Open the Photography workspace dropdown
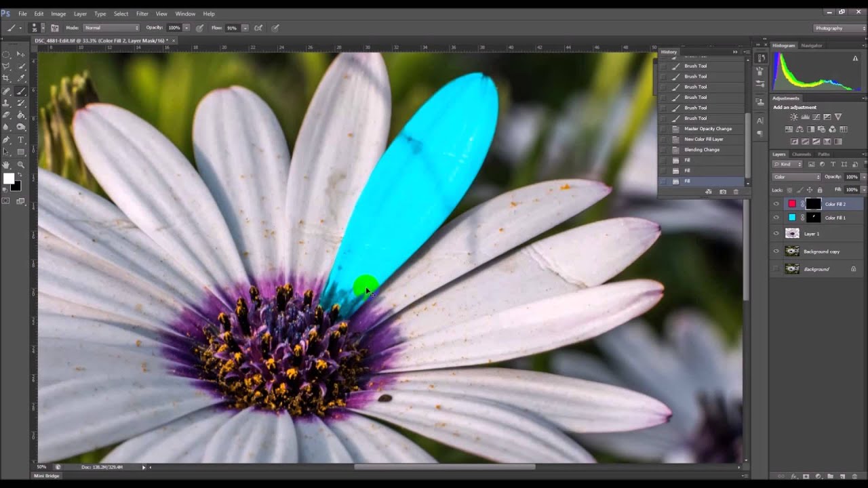Screen dimensions: 868x488 click(839, 28)
